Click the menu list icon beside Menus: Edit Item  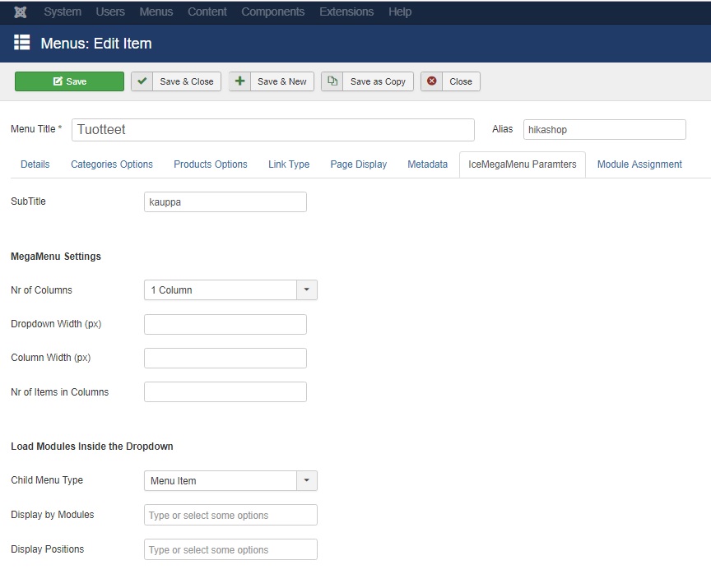[x=21, y=43]
